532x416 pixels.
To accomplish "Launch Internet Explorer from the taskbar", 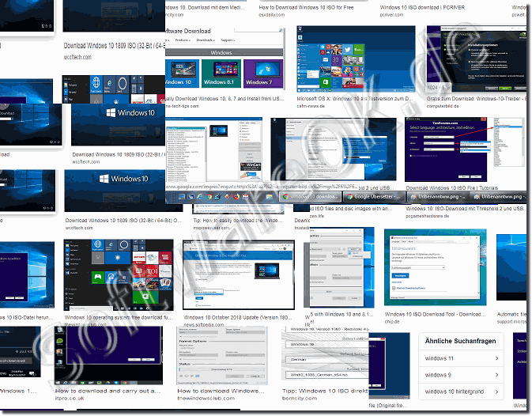I will pos(200,196).
